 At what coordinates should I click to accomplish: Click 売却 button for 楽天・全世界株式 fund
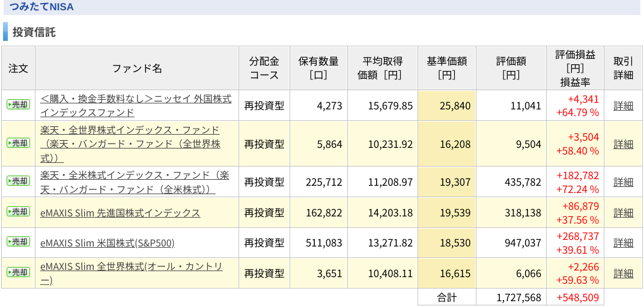coord(19,143)
